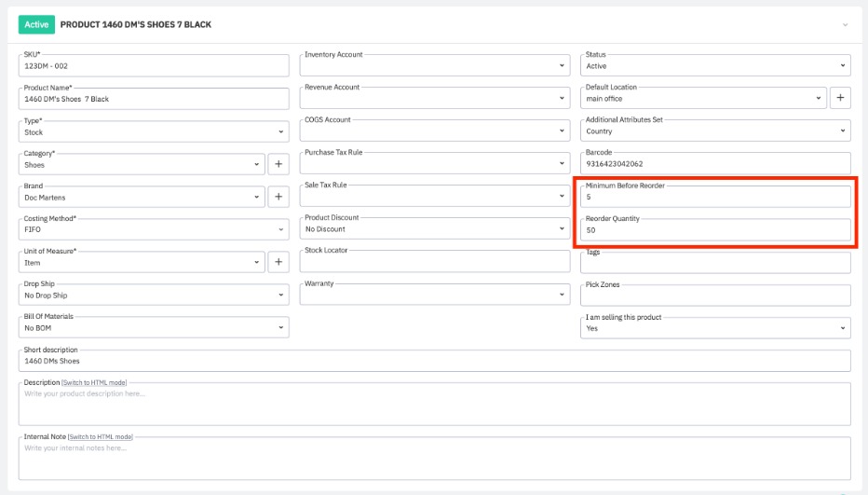Focus the Minimum Before Reorder field
868x495 pixels.
click(x=714, y=198)
